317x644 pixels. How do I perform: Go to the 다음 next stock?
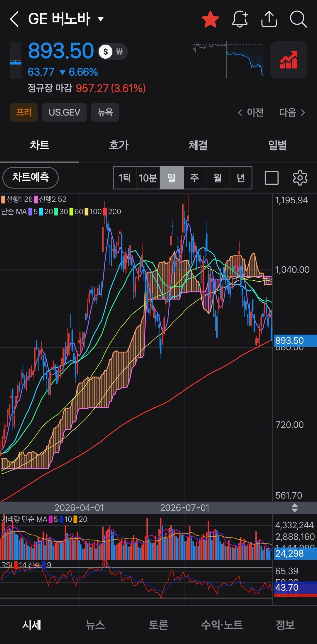(292, 112)
